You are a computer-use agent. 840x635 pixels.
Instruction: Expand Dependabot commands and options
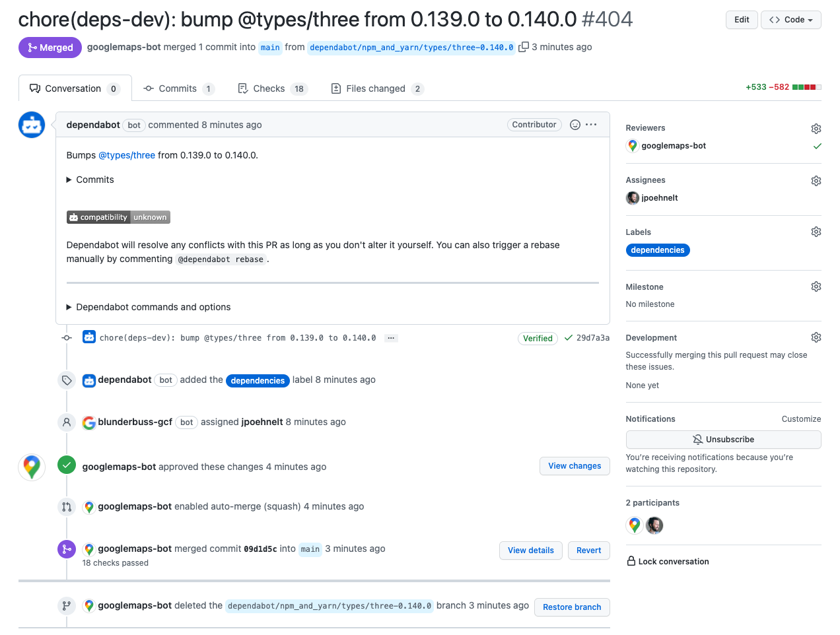148,307
